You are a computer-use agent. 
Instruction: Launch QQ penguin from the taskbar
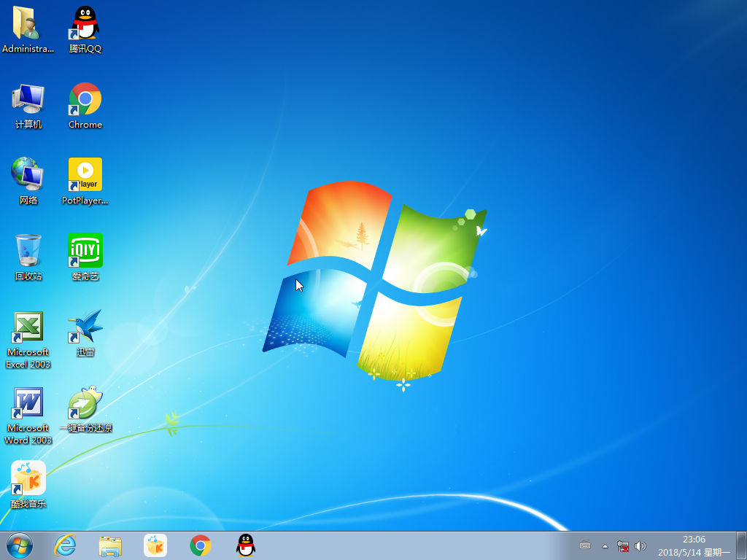246,545
